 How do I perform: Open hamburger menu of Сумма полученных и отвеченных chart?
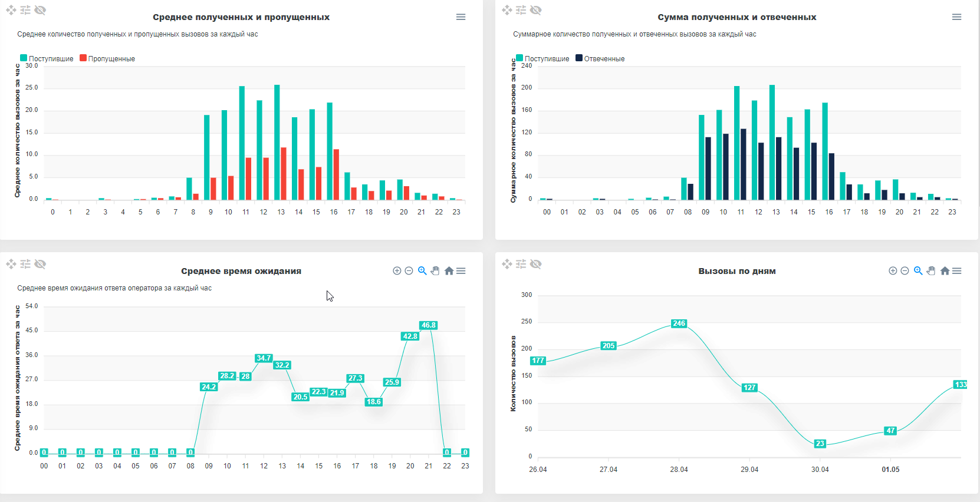coord(957,17)
